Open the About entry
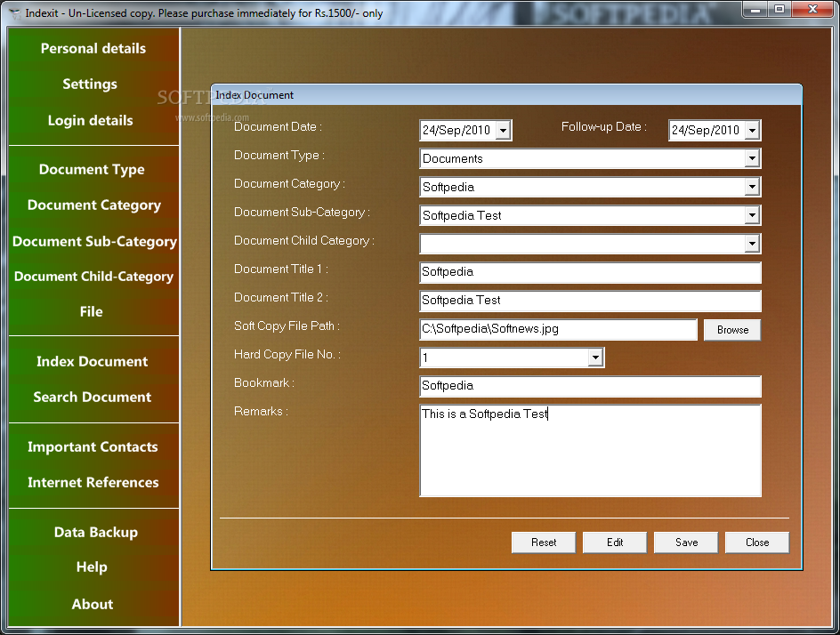Image resolution: width=840 pixels, height=635 pixels. click(93, 604)
